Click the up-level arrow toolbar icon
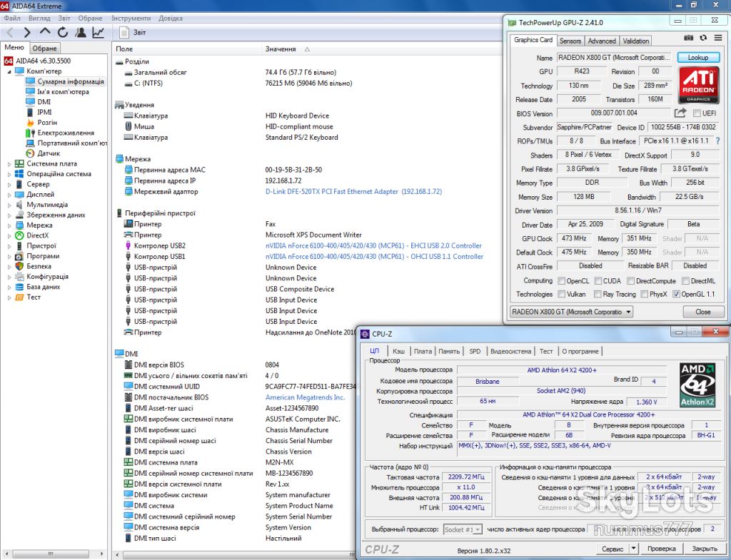 click(x=45, y=31)
